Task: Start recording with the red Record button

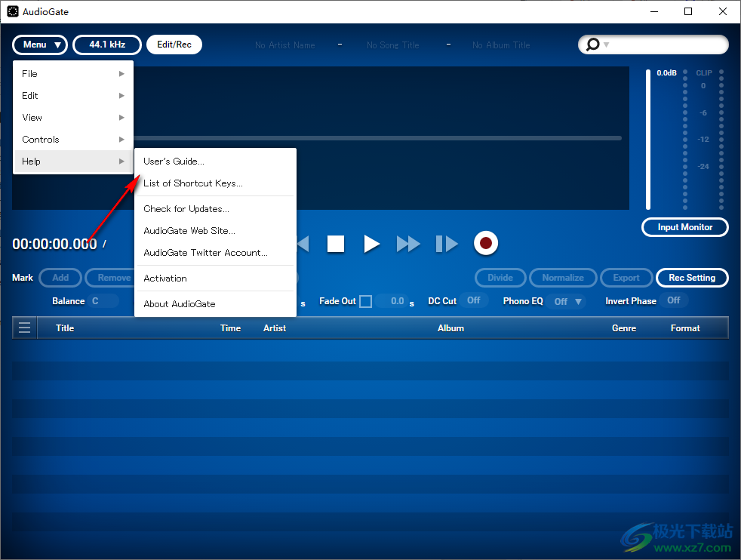Action: tap(486, 243)
